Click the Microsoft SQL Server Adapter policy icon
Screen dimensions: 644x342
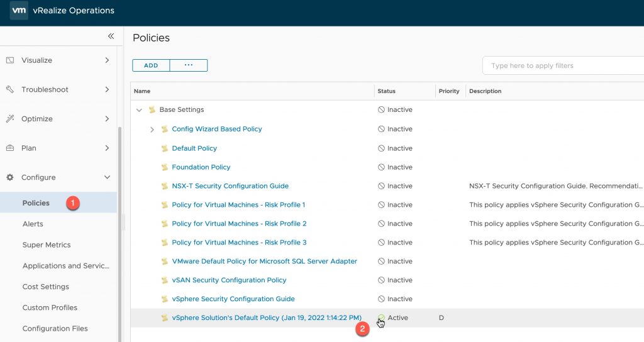point(164,262)
